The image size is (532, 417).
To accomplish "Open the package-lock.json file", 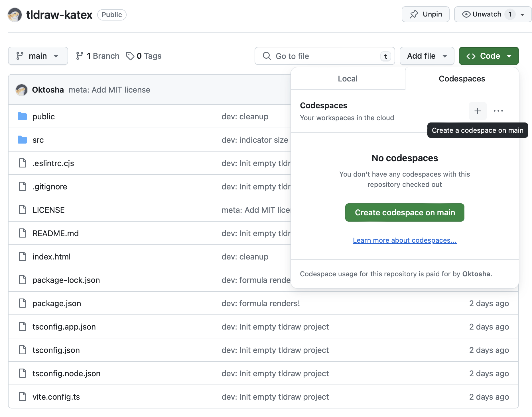I will click(66, 280).
